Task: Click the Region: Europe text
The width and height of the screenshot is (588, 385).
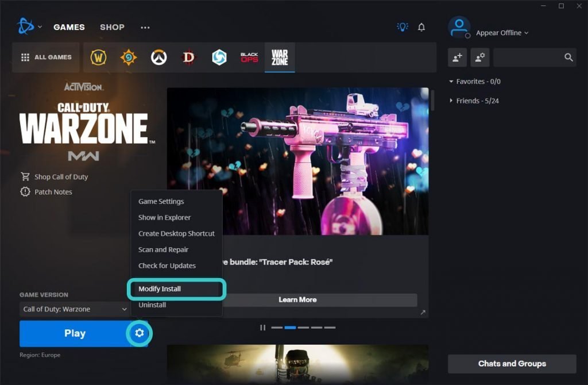Action: (x=40, y=355)
